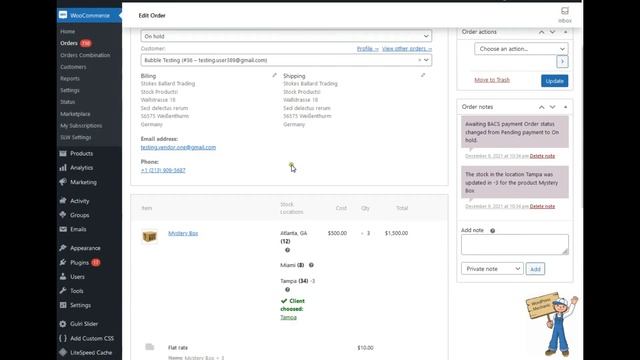Click the Products menu icon
The height and width of the screenshot is (360, 640).
click(63, 153)
